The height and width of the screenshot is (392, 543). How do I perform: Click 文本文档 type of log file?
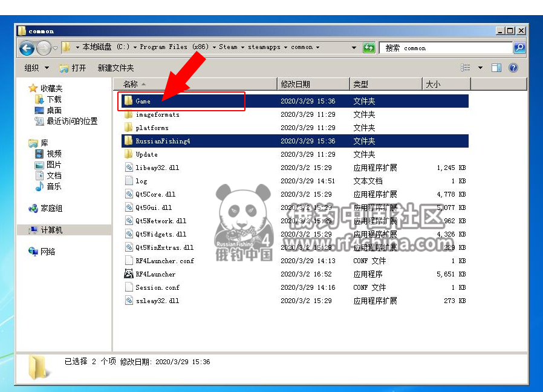(368, 181)
